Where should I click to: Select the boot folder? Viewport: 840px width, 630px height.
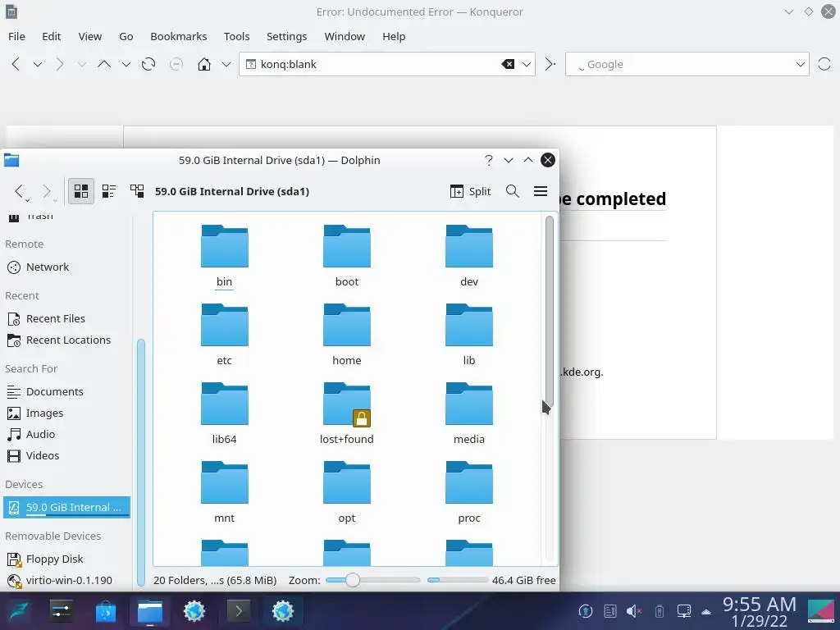point(347,256)
